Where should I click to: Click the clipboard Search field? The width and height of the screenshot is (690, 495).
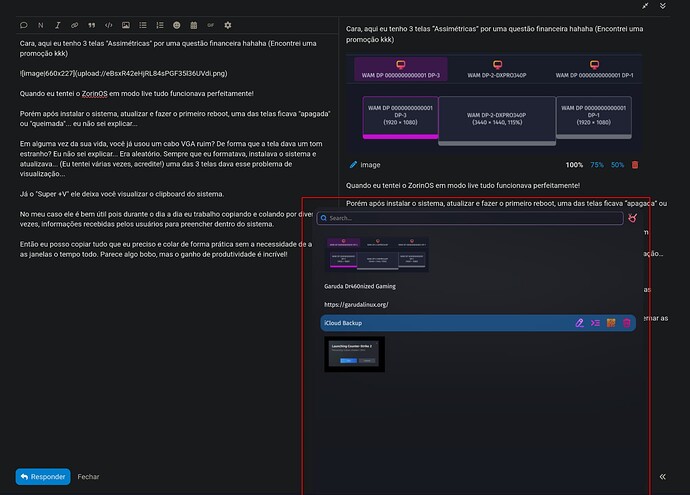pos(470,217)
